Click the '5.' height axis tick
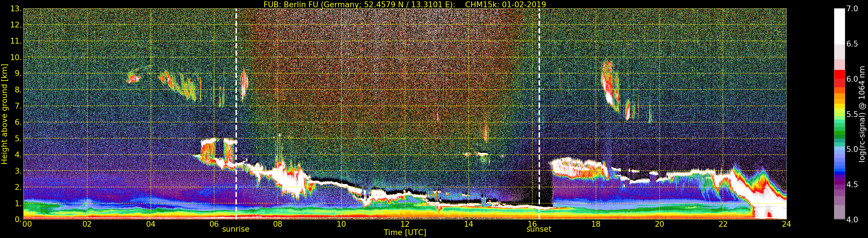Viewport: 868px width, 238px height. point(18,138)
